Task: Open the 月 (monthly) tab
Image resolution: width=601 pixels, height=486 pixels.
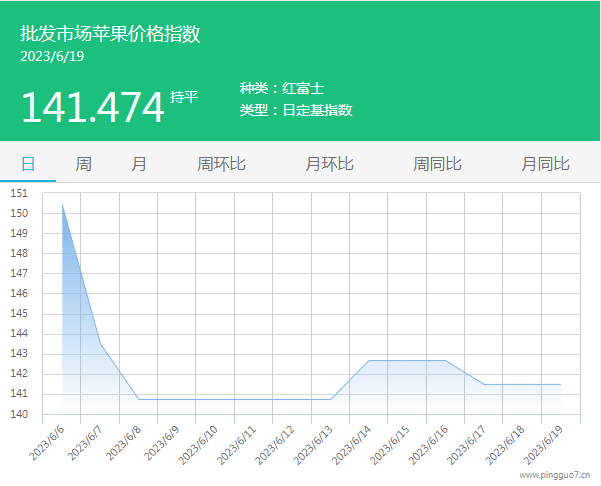Action: click(x=139, y=164)
